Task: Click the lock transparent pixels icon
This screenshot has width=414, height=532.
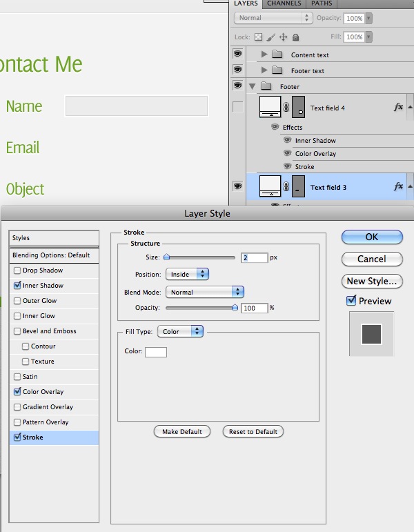Action: click(x=258, y=37)
